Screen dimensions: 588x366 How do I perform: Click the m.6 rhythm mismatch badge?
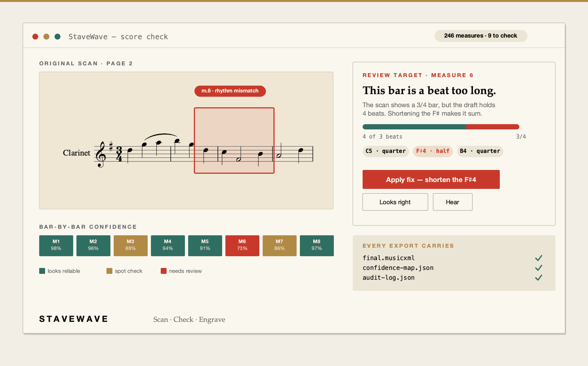pos(230,91)
